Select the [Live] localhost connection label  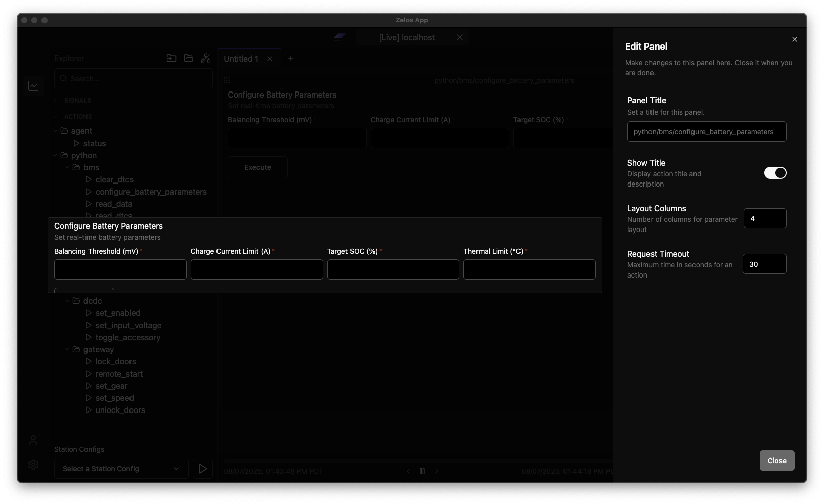coord(407,37)
